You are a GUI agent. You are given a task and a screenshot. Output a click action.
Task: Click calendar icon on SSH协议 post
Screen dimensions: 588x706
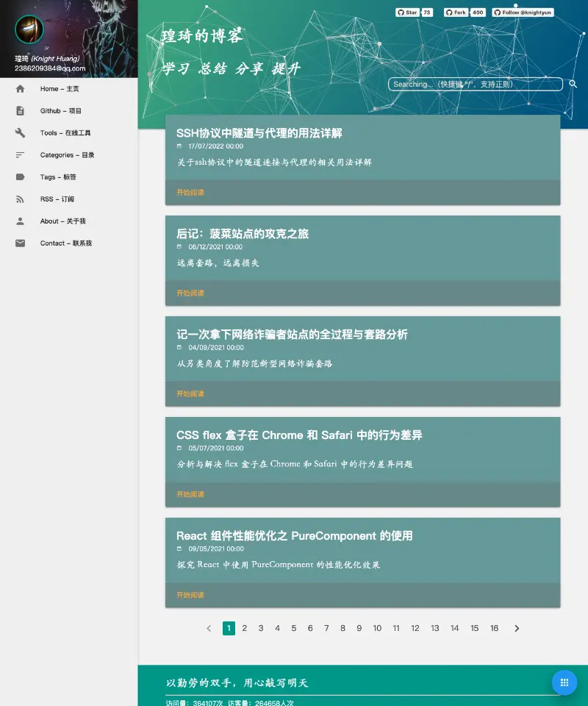tap(179, 146)
